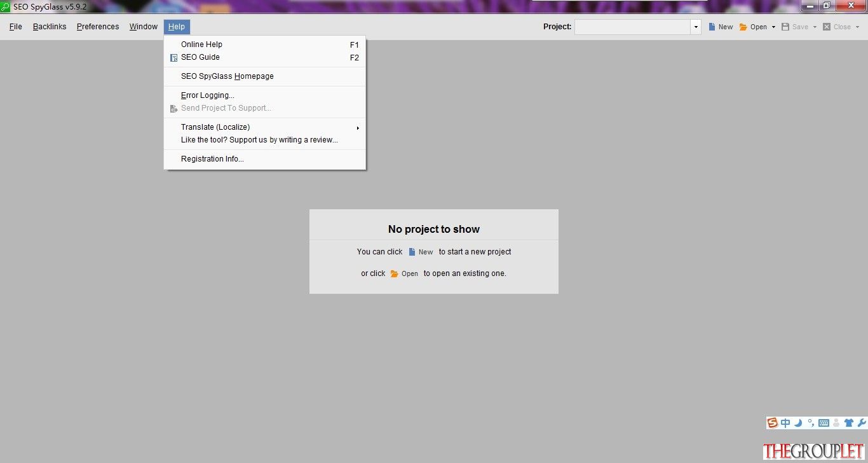Click the Sogou S logo on the input bar

[773, 423]
